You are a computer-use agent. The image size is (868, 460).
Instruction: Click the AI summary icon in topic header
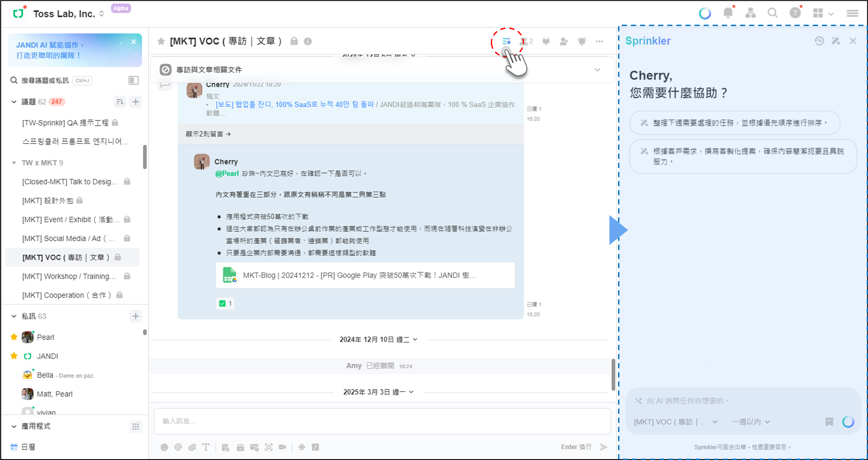pyautogui.click(x=506, y=41)
